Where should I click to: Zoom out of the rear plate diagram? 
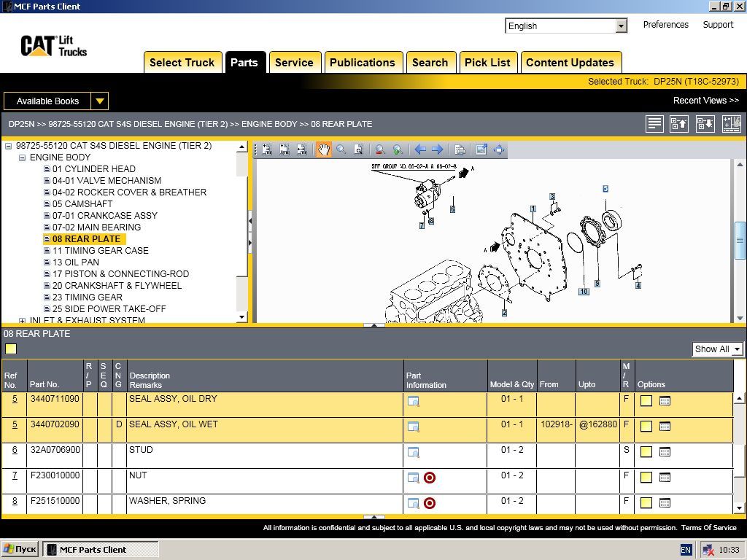379,149
